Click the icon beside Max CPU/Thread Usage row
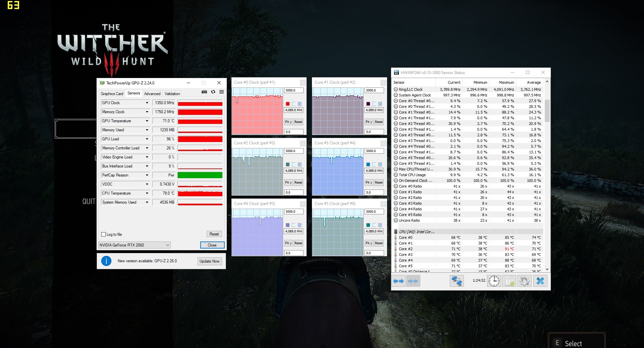The height and width of the screenshot is (348, 644). point(396,169)
